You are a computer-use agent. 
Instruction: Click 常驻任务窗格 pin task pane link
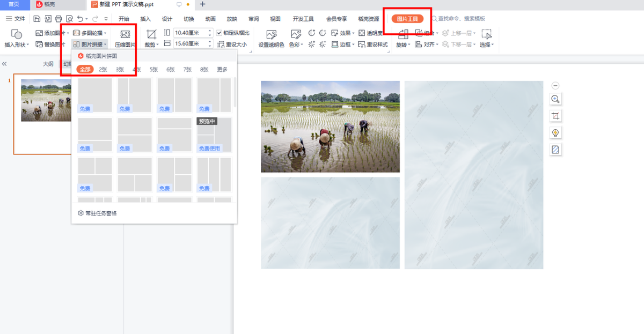pos(97,213)
